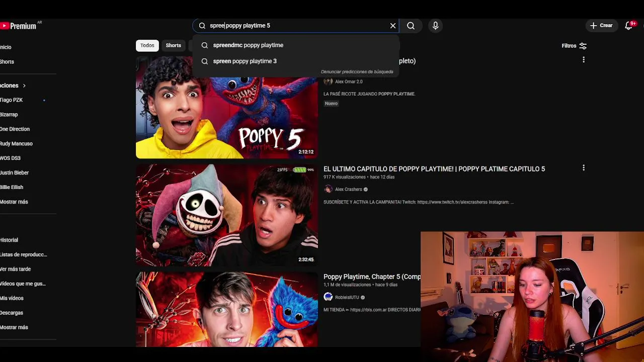644x362 pixels.
Task: Click 'Denunciar predicciones de búsqueda' link
Action: click(x=357, y=72)
